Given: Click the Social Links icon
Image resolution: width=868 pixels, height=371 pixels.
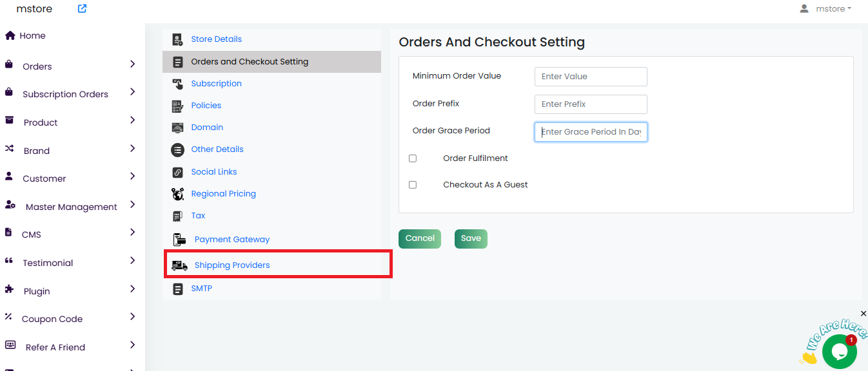Looking at the screenshot, I should (177, 172).
